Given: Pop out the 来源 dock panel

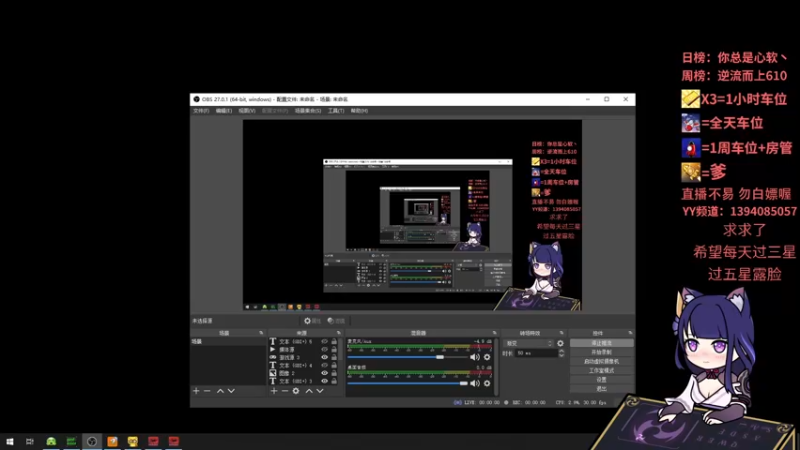Looking at the screenshot, I should [339, 333].
